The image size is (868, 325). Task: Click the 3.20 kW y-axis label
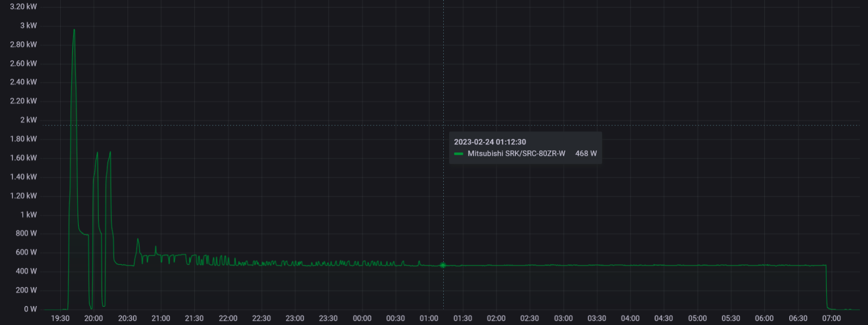24,7
